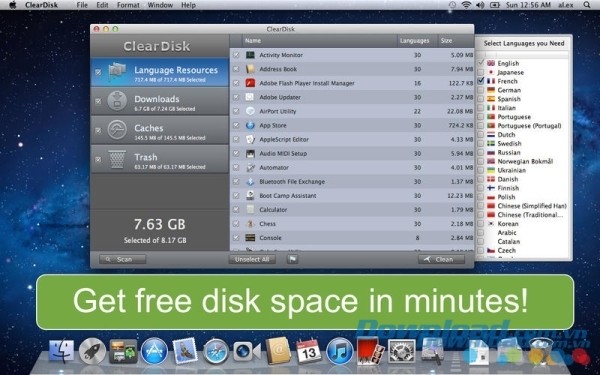Viewport: 600px width, 375px height.
Task: Open the Time Machine menu bar icon
Action: (452, 5)
